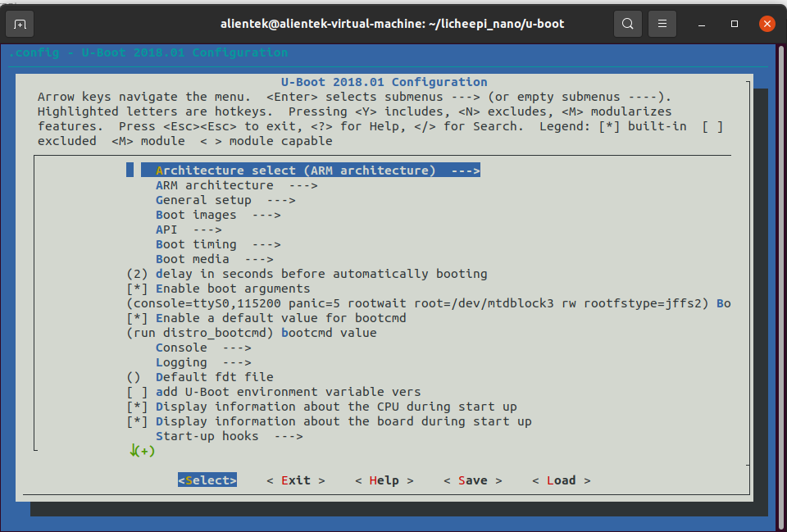Click the green down-arrow more-items indicator
The width and height of the screenshot is (787, 532).
click(x=142, y=451)
